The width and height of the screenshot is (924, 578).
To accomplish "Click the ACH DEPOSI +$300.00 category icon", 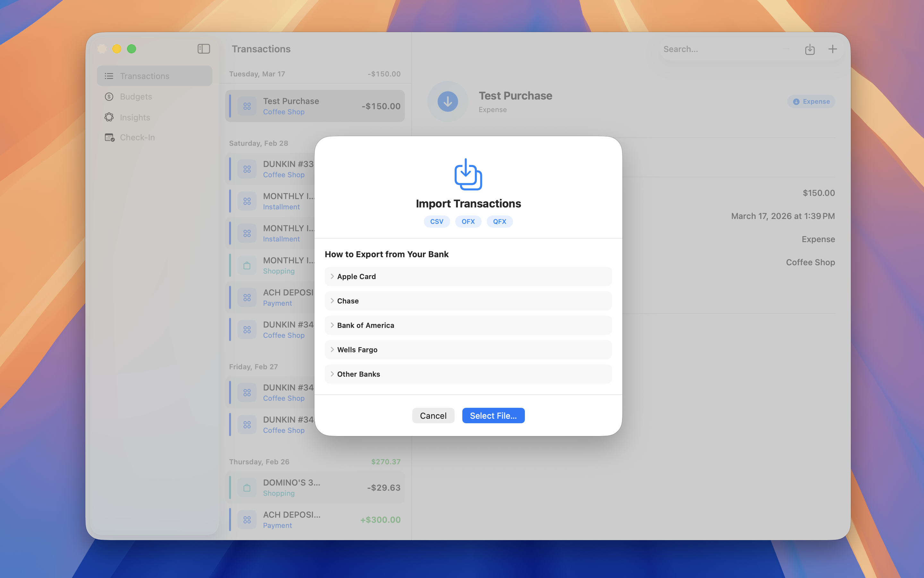I will pos(247,520).
